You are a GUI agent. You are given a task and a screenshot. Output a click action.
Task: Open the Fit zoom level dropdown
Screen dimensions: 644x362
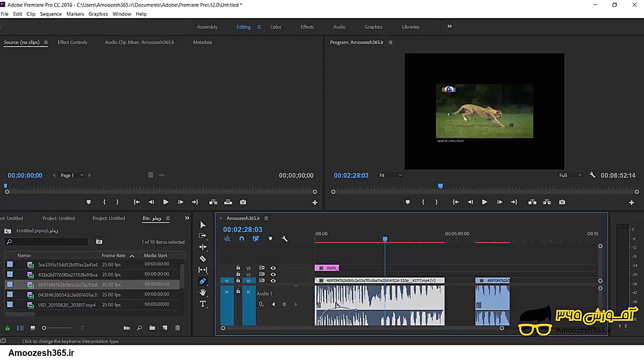point(390,175)
